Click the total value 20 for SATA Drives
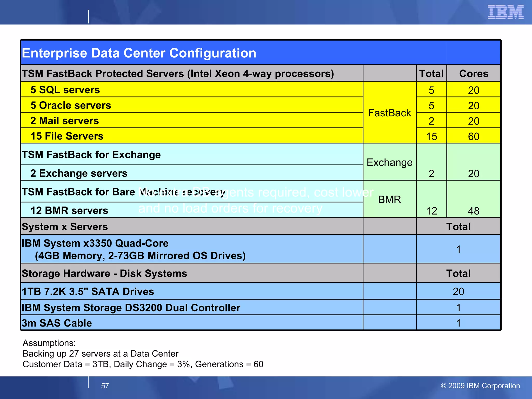 458,292
